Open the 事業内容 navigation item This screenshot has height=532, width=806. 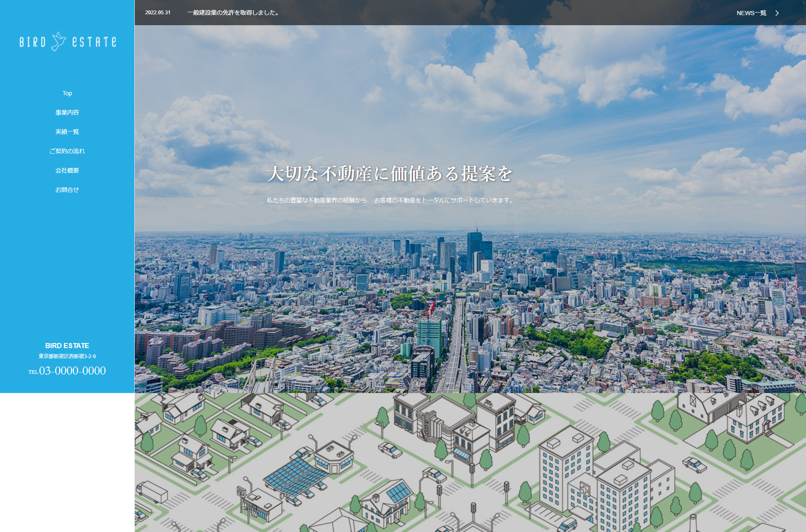(x=67, y=113)
